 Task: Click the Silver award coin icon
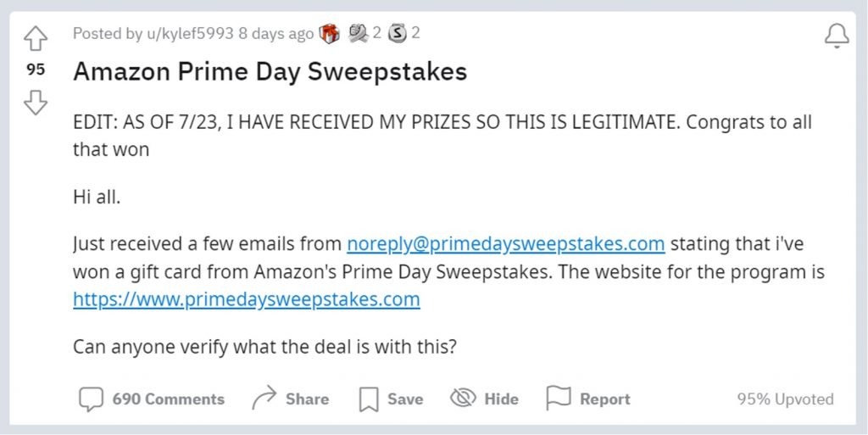point(398,34)
